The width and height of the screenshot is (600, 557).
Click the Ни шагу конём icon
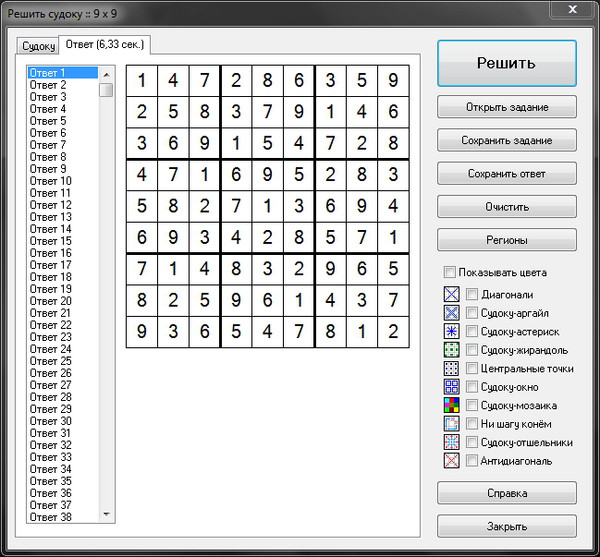click(x=452, y=423)
